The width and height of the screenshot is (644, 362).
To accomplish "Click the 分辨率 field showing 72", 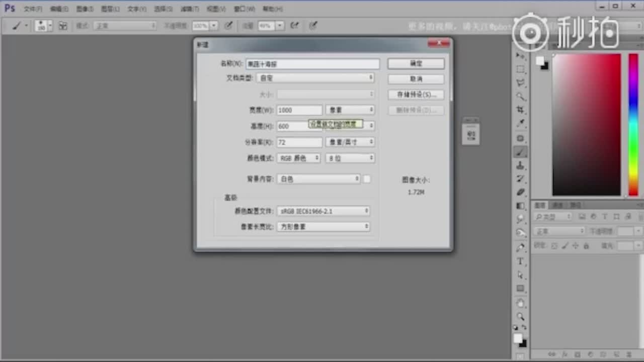I will coord(299,142).
